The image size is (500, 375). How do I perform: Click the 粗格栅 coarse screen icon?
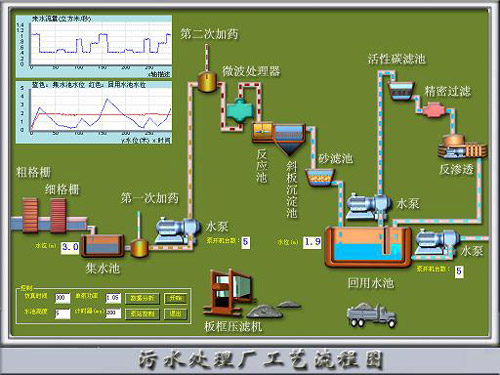pos(30,215)
